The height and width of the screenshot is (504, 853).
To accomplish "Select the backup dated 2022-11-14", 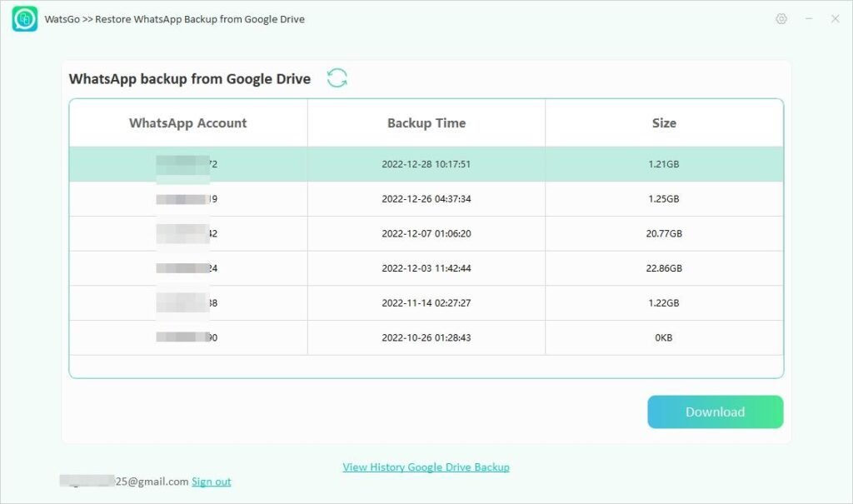I will [426, 302].
